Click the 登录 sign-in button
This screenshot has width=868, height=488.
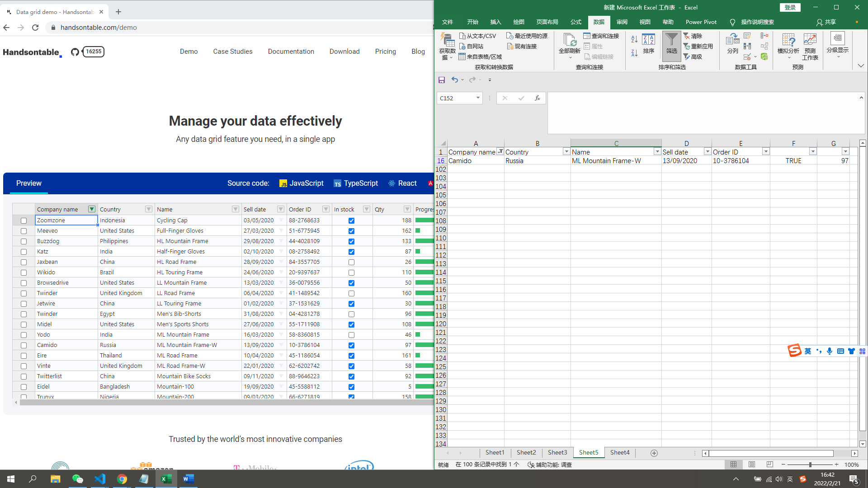coord(790,7)
